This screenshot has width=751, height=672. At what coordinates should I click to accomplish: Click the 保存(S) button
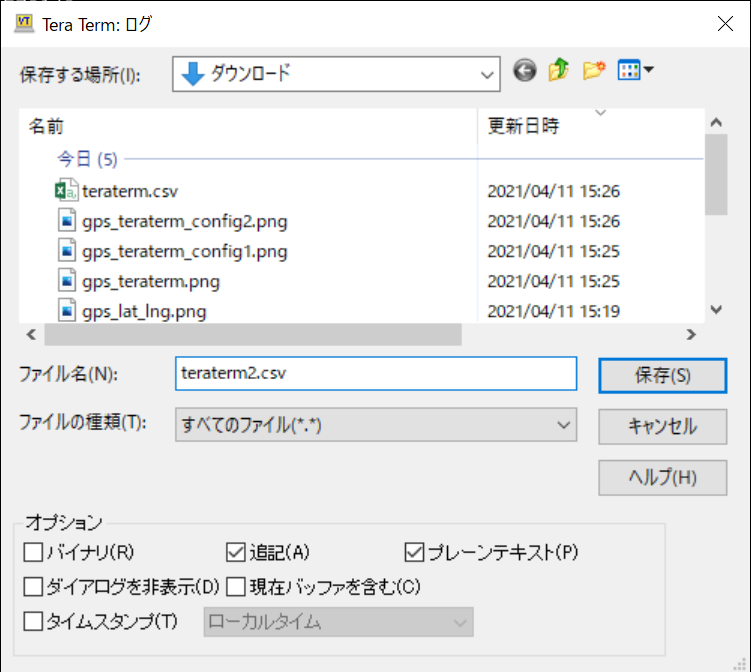662,375
